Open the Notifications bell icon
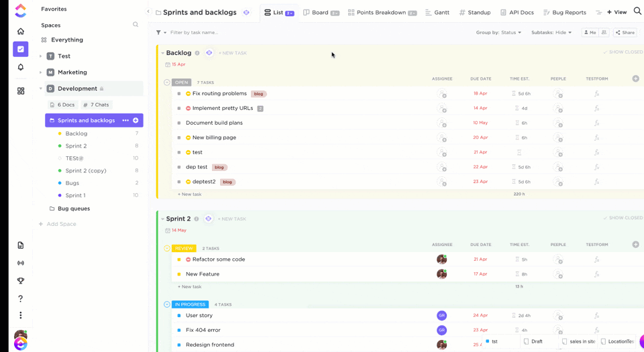This screenshot has height=352, width=644. tap(20, 67)
